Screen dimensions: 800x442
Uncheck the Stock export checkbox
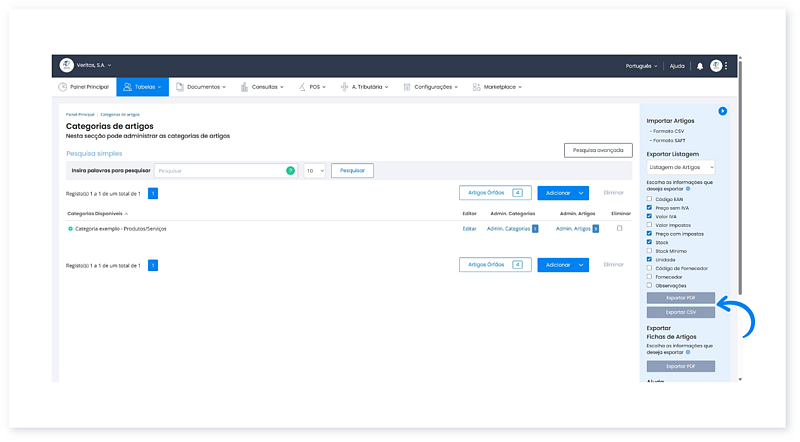(x=649, y=242)
